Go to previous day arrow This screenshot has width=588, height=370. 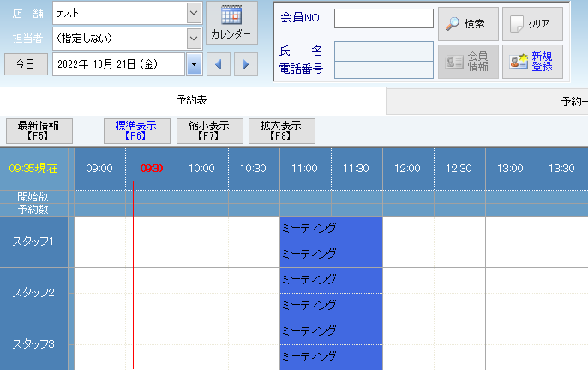(219, 64)
